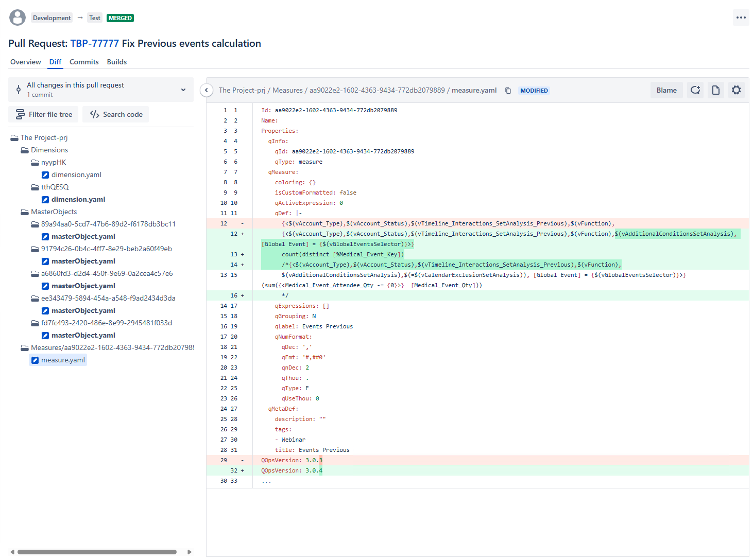Switch to the Overview tab
The image size is (753, 560).
26,62
